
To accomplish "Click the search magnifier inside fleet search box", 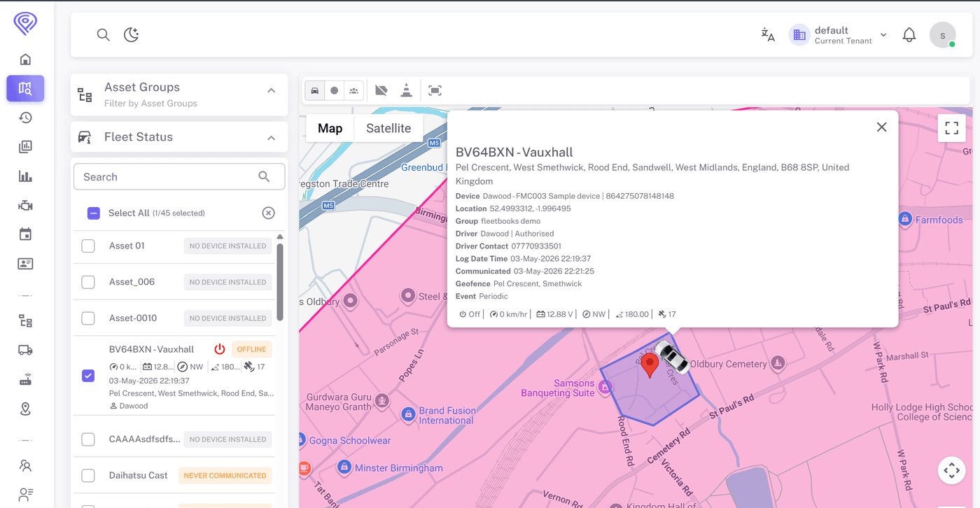I will pyautogui.click(x=264, y=177).
